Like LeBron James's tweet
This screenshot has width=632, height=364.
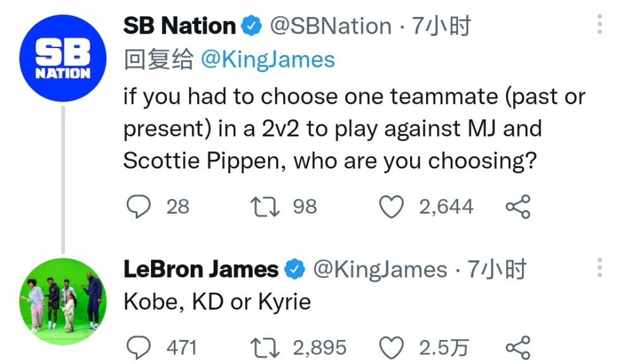coord(391,348)
